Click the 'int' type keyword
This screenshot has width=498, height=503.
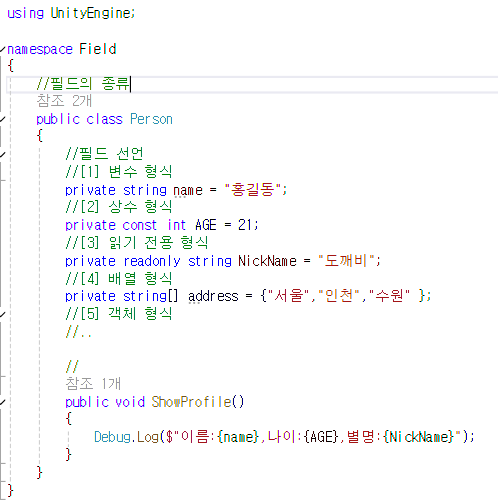(x=176, y=225)
